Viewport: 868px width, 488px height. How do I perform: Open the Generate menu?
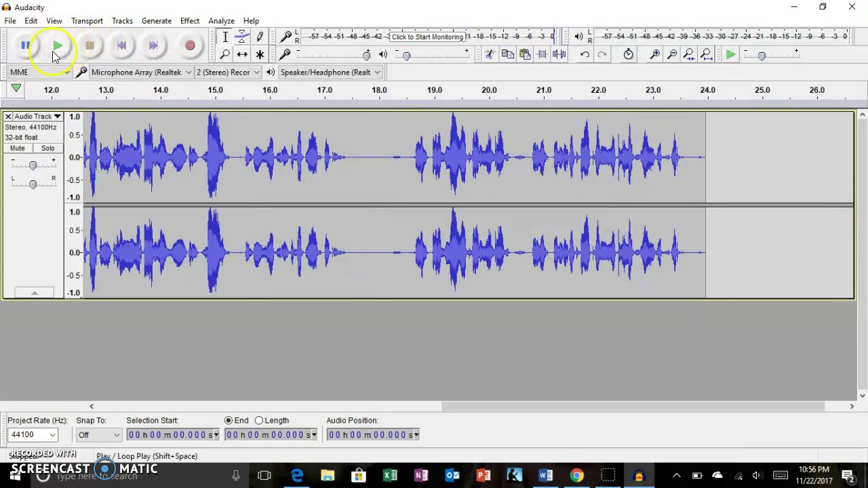(157, 21)
